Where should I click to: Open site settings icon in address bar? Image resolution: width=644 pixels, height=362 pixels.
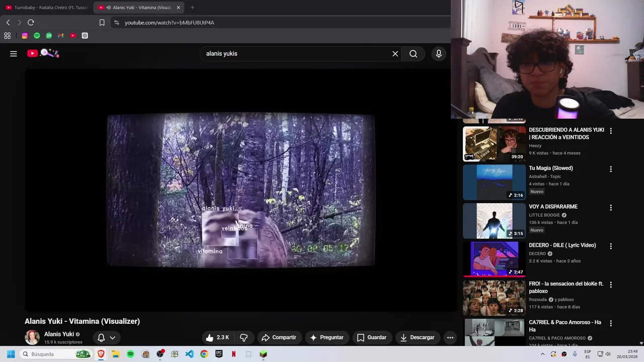pos(117,23)
